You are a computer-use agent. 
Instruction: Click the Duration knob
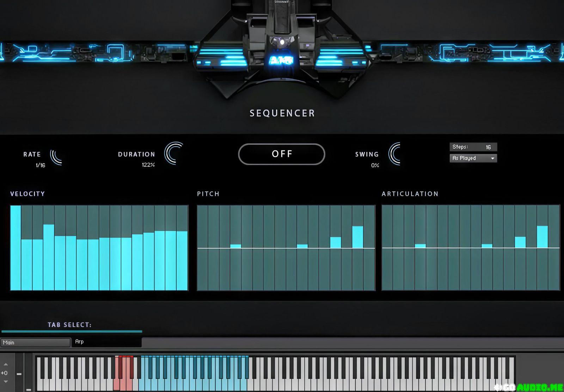[x=174, y=153]
